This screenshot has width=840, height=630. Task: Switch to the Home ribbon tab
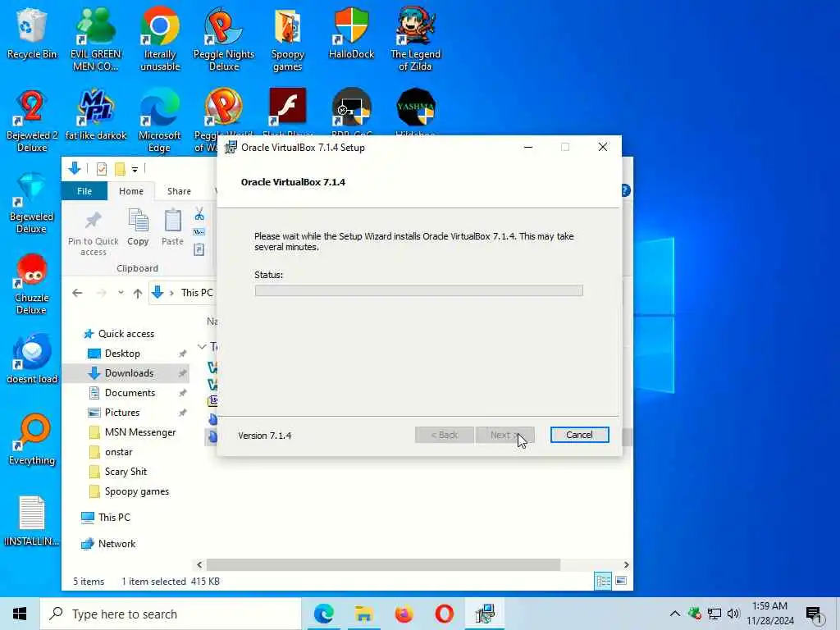[x=130, y=191]
